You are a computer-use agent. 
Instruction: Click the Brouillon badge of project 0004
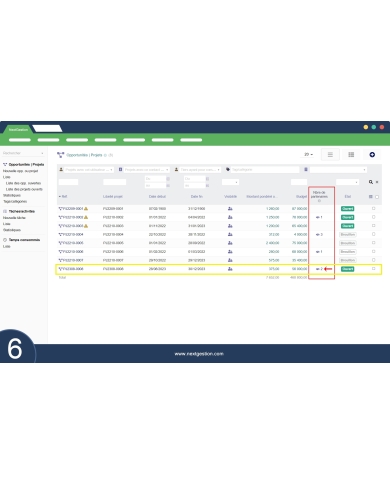click(348, 235)
